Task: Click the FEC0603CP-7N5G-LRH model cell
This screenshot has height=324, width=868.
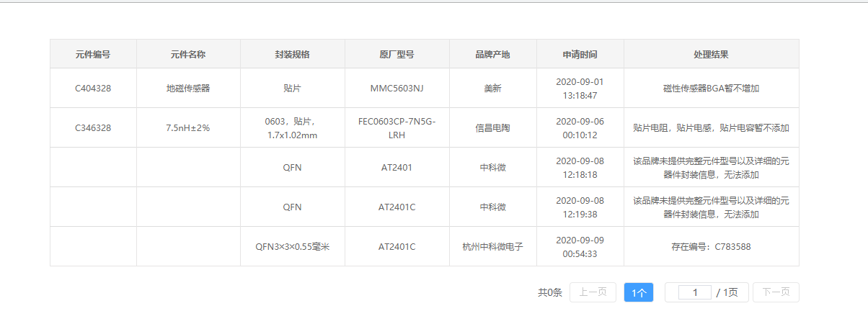Action: (x=397, y=128)
